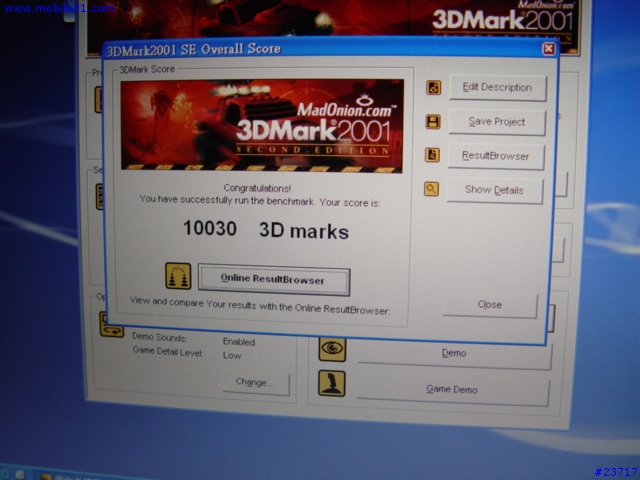Click the 'Enabled' value text

pos(239,342)
